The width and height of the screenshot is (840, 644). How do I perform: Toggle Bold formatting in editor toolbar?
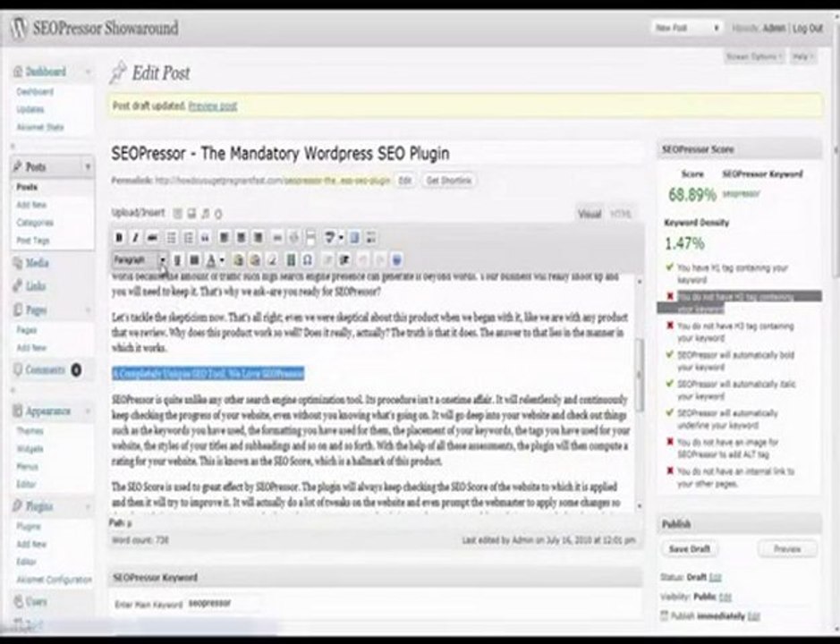[119, 237]
